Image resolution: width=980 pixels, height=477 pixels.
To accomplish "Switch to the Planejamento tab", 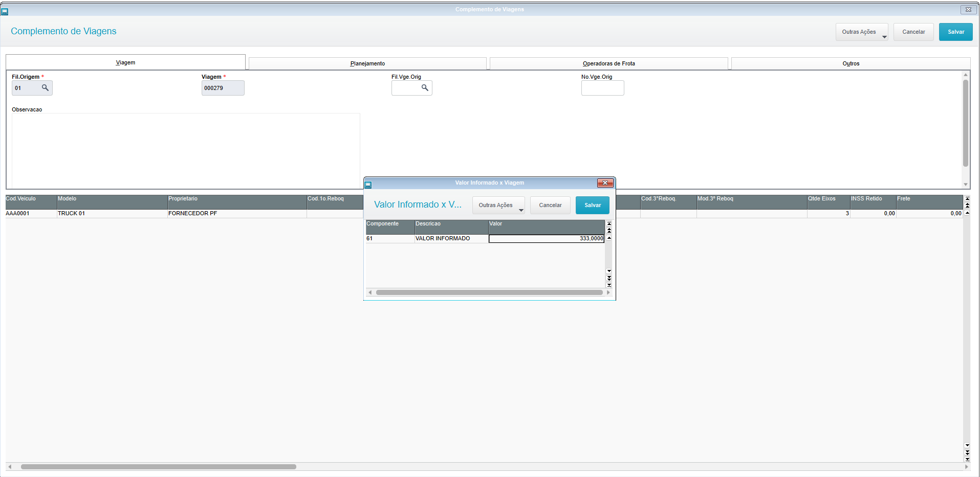I will pyautogui.click(x=367, y=63).
